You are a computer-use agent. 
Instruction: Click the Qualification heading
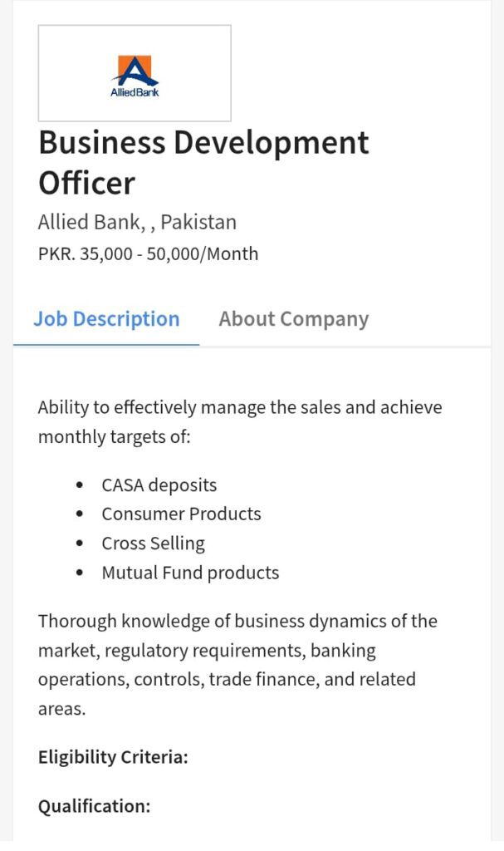tap(94, 806)
